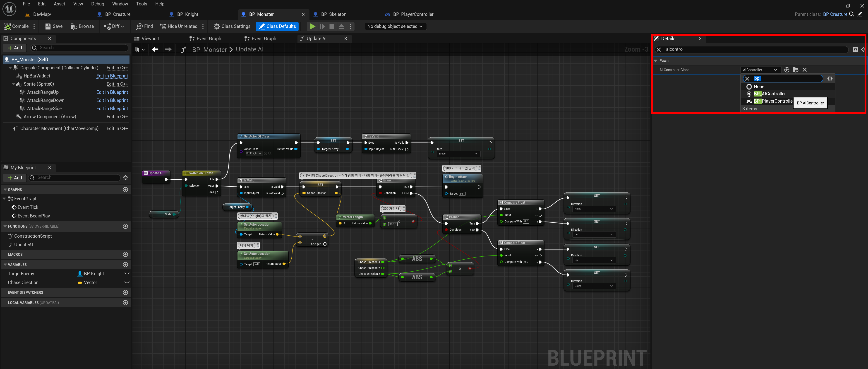Open the Tools menu
Screen dimensions: 868x369
141,4
